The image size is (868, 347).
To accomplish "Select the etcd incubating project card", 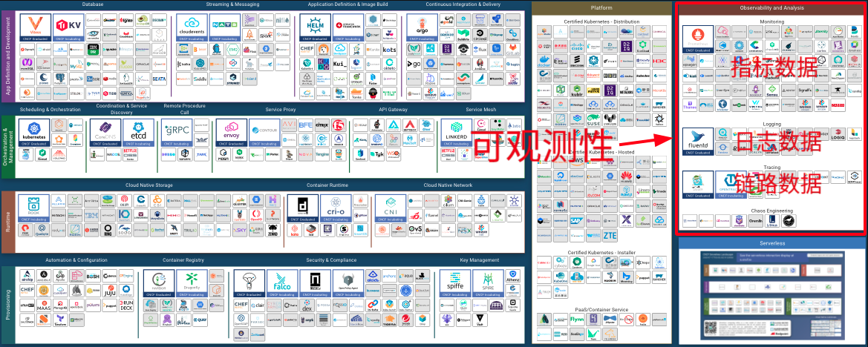I will pos(138,132).
